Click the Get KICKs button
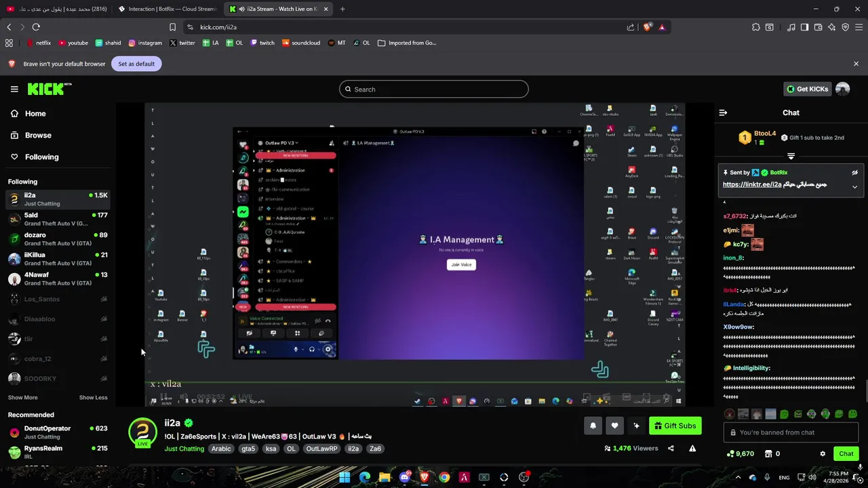 807,89
